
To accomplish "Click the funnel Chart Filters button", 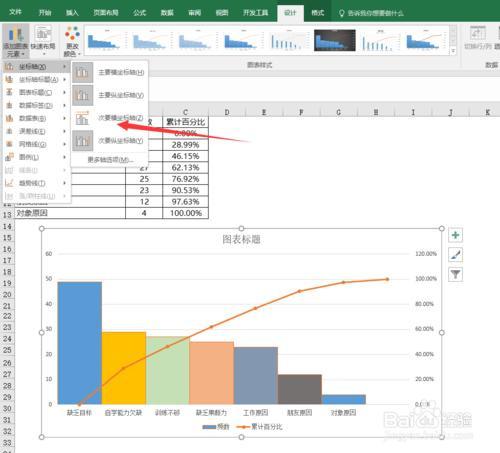I will 455,274.
